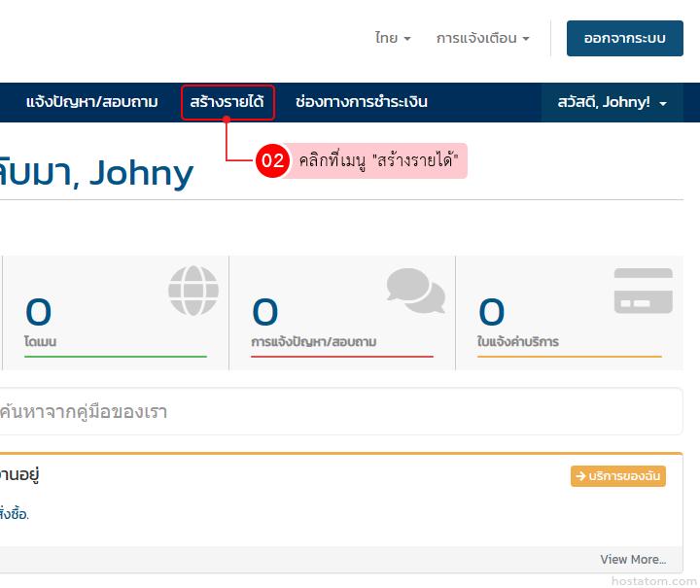Open the ใบแจ้งค่าบริการ invoices tile
The image size is (700, 588).
pos(569,314)
